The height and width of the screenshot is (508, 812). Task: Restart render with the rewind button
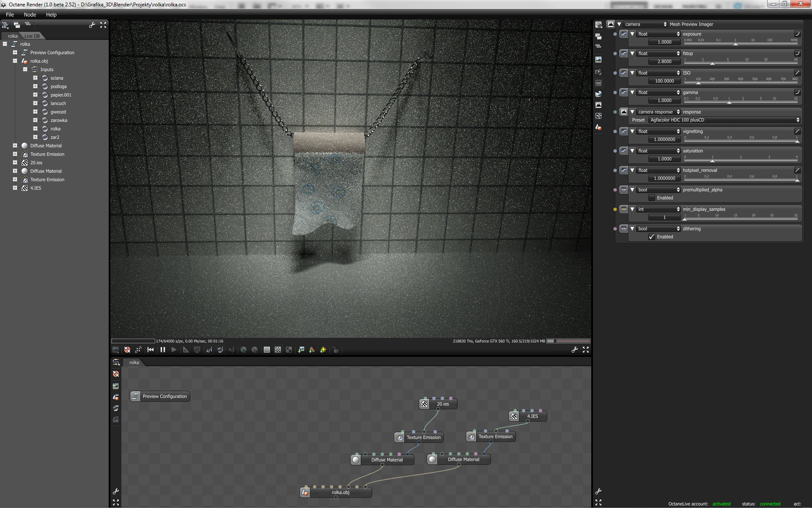coord(151,350)
